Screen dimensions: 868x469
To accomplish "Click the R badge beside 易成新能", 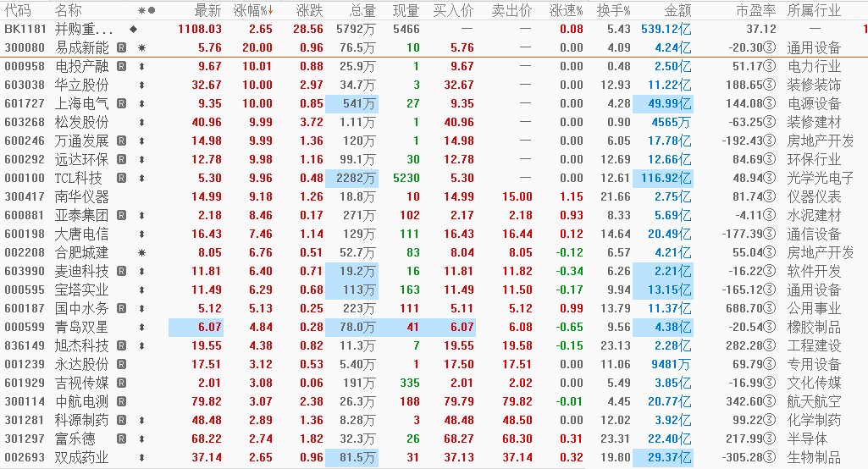I will click(122, 47).
